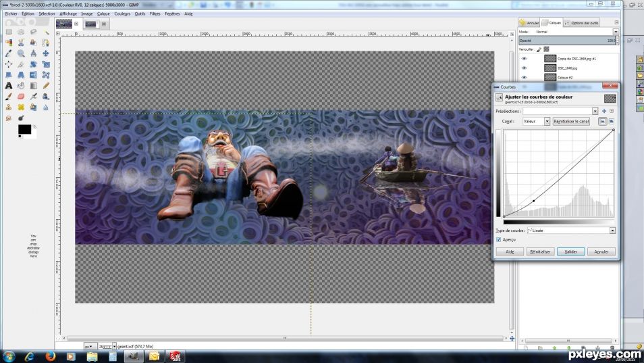Select the Paths tool
Viewport: 644px width, 363px height.
coord(46,43)
